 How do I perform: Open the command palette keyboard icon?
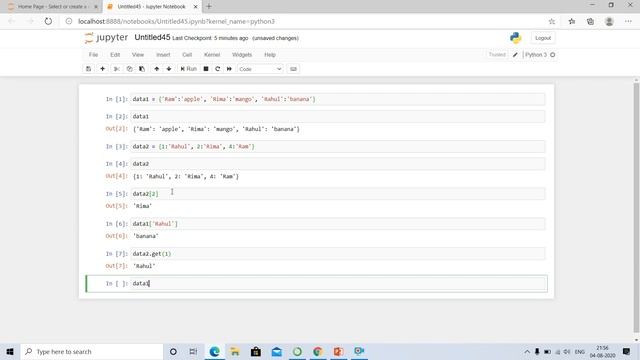pos(293,69)
